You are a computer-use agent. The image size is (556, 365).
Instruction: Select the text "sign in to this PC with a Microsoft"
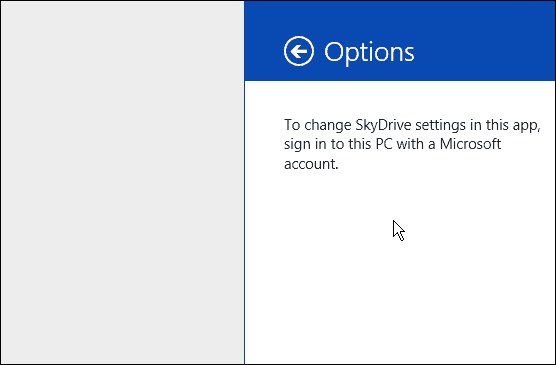pos(393,144)
